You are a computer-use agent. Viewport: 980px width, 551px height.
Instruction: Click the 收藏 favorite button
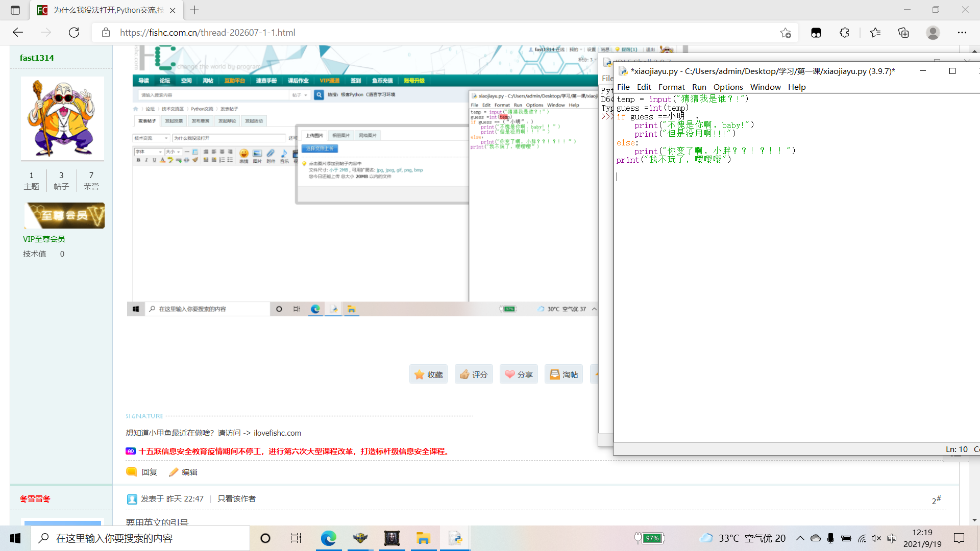[428, 374]
